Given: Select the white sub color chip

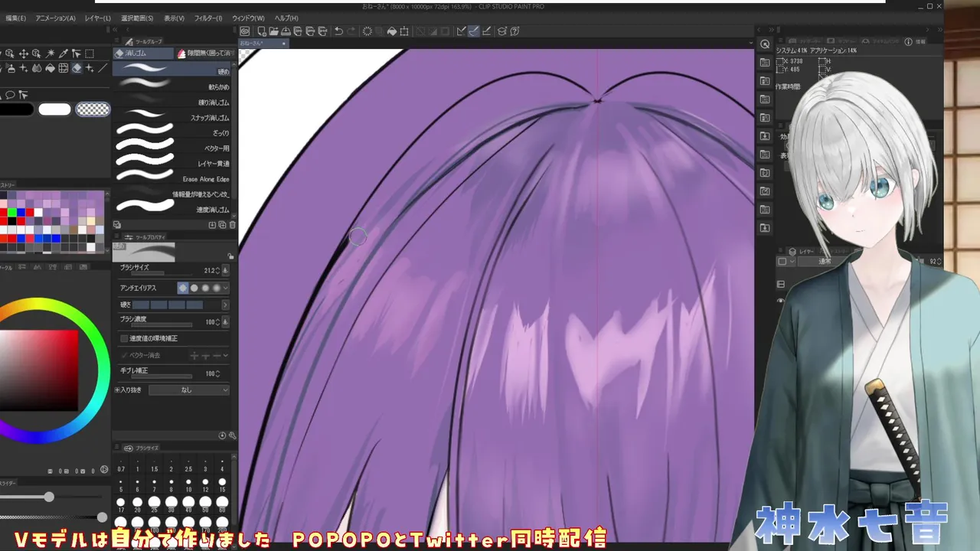Looking at the screenshot, I should click(x=54, y=109).
